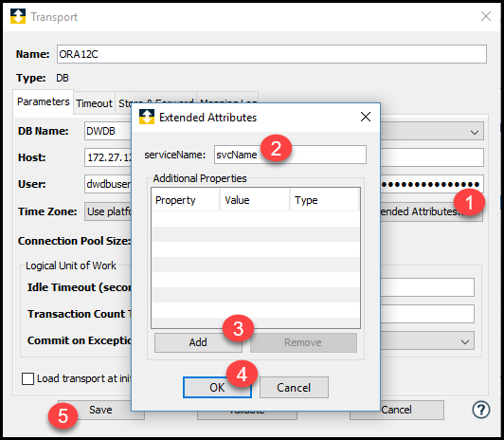Click the Add property button

pyautogui.click(x=198, y=342)
